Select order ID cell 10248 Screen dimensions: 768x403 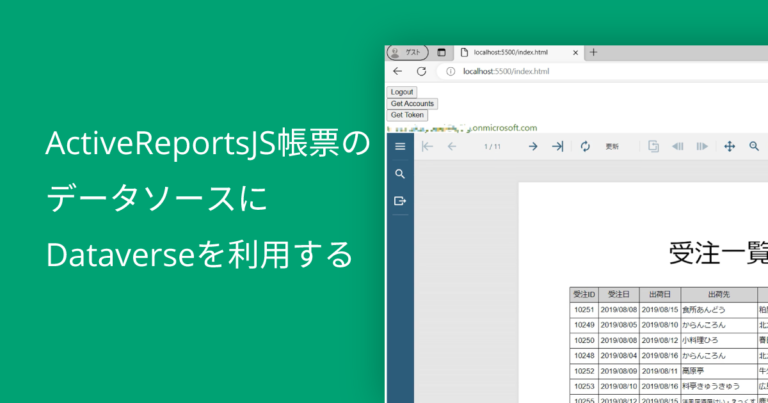click(584, 356)
